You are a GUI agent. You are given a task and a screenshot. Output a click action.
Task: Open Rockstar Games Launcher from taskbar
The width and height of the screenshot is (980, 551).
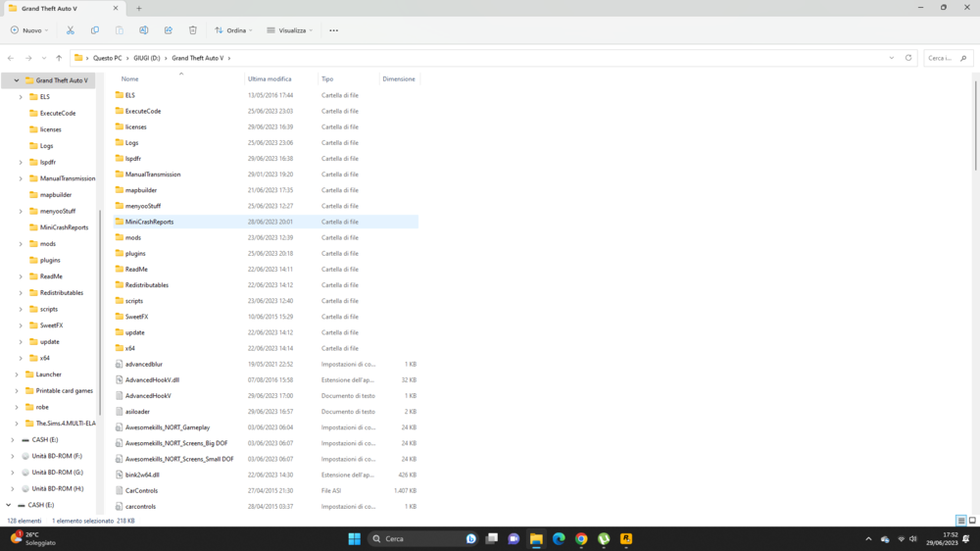click(x=625, y=538)
